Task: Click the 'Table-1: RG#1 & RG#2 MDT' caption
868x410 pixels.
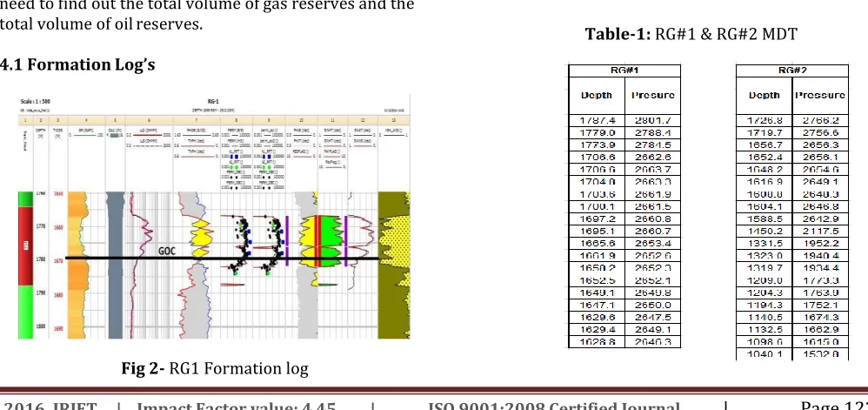Action: tap(691, 34)
